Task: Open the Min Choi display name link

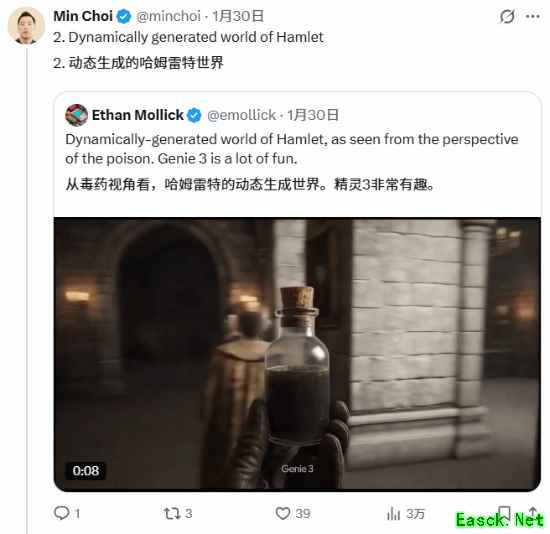Action: tap(83, 16)
